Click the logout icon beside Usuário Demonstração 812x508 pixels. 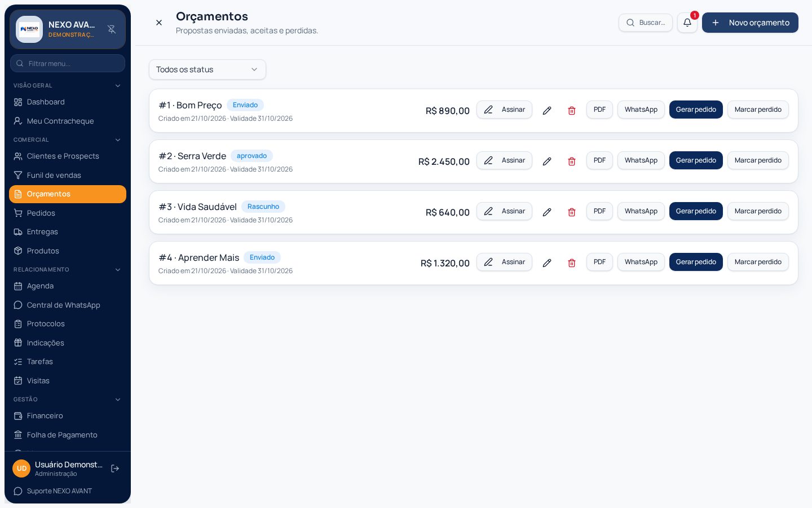[x=115, y=468]
